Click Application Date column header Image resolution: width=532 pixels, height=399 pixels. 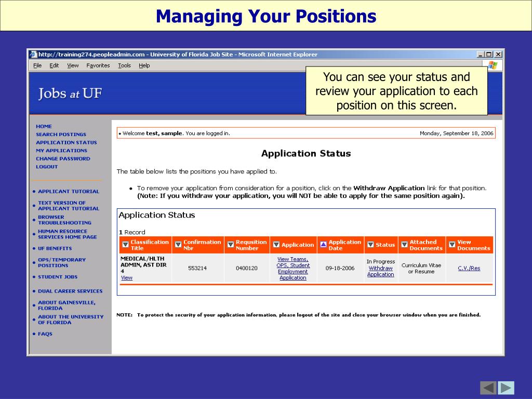coord(340,245)
